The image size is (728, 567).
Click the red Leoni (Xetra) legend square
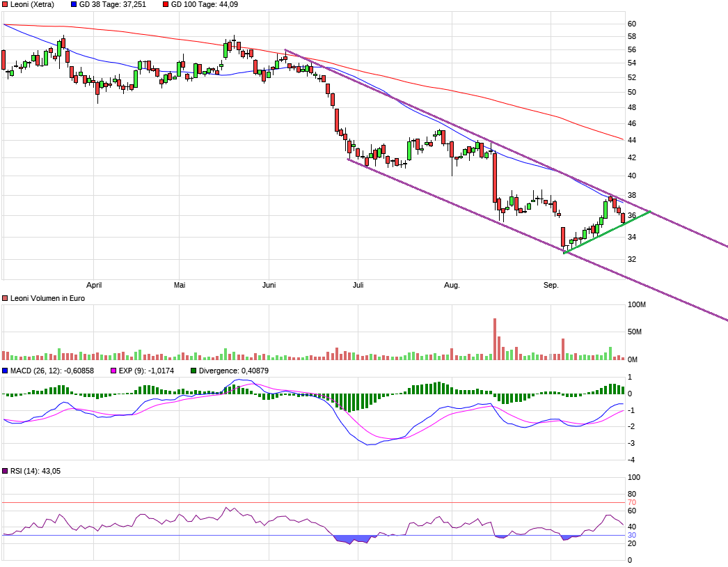[x=5, y=5]
